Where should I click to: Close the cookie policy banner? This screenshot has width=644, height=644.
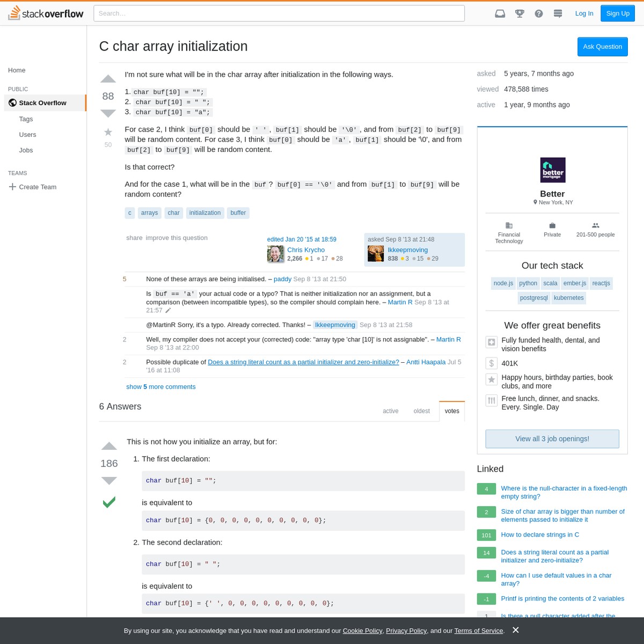click(516, 630)
